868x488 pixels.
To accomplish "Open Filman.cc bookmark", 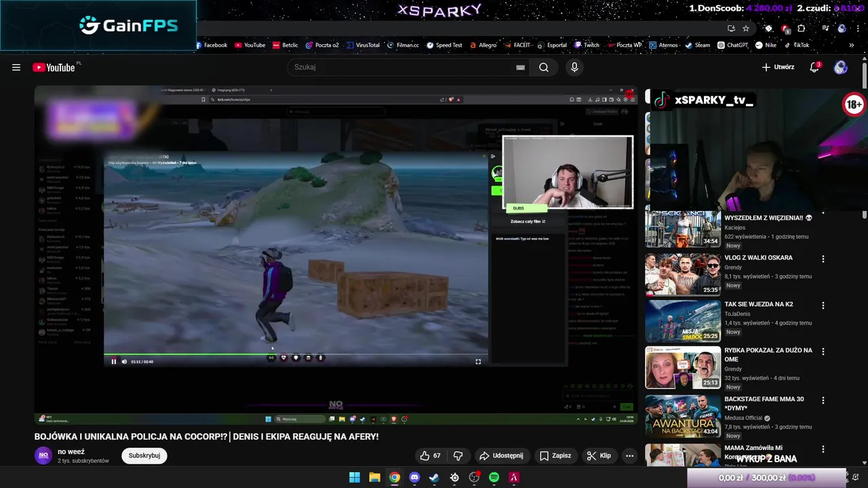I will coord(403,45).
